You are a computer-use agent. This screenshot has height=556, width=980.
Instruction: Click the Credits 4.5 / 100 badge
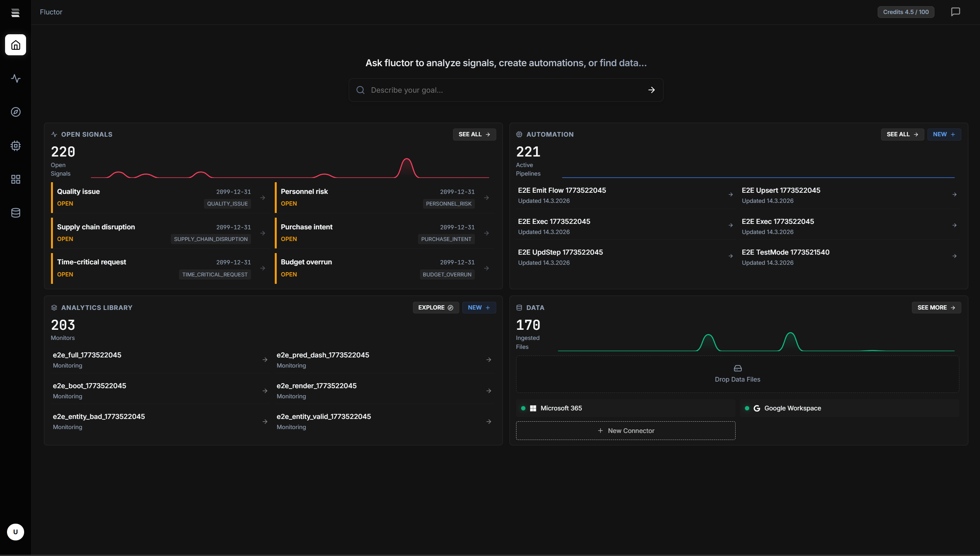pyautogui.click(x=906, y=12)
